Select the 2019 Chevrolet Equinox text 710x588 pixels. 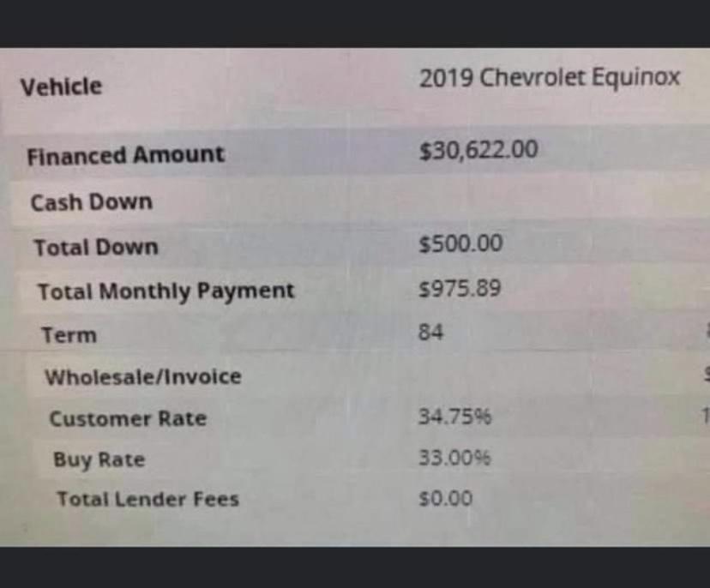point(550,78)
